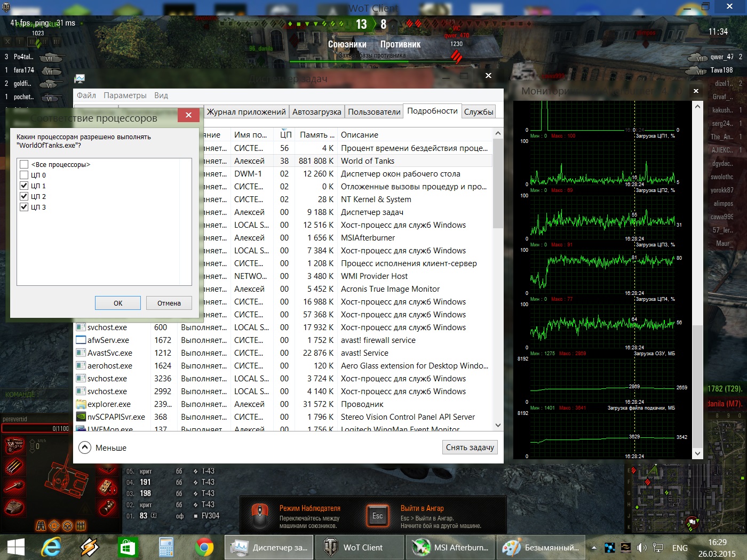Open the Файл menu

click(x=86, y=95)
